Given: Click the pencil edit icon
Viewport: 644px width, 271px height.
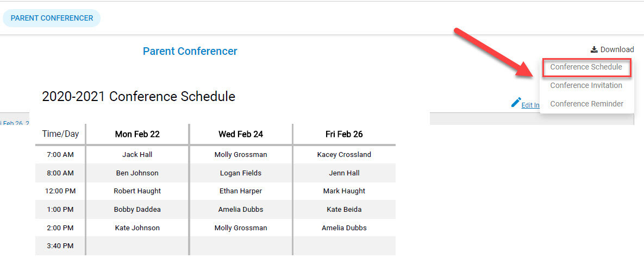Looking at the screenshot, I should [x=516, y=102].
